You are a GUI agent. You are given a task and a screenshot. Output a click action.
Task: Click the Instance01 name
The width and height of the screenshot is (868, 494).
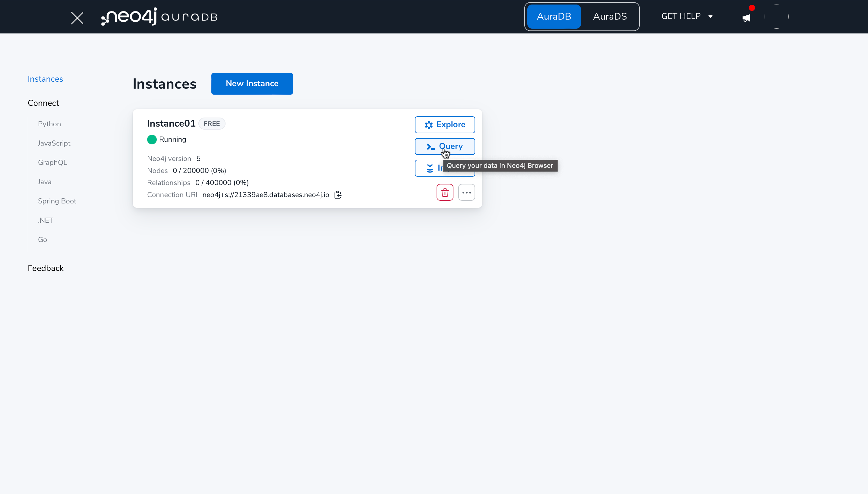pos(171,124)
